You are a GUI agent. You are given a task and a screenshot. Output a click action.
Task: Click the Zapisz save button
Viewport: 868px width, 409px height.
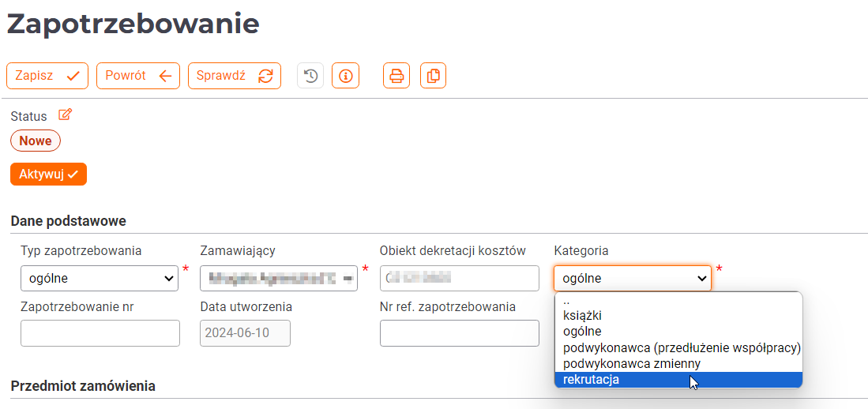coord(47,76)
